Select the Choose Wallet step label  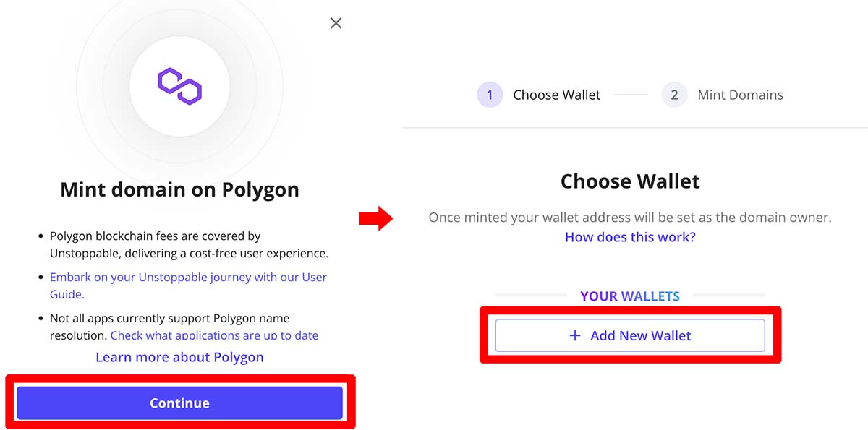(557, 95)
